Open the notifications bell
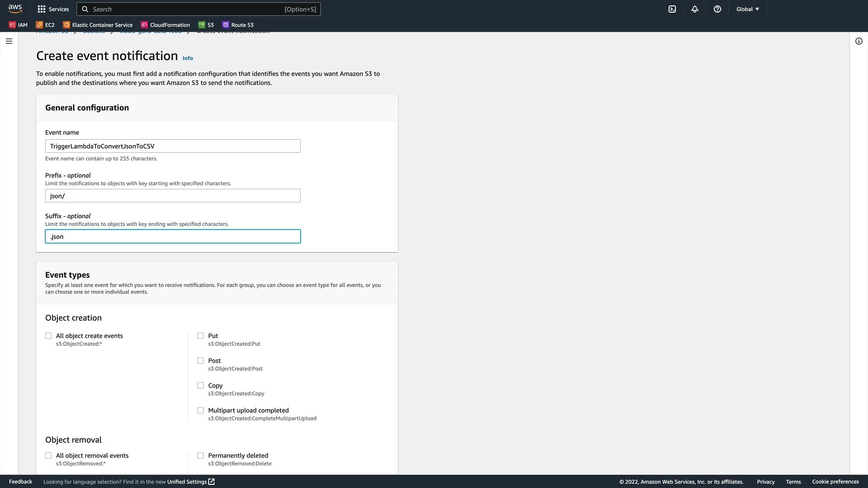Screen dimensions: 868x488 click(x=695, y=9)
